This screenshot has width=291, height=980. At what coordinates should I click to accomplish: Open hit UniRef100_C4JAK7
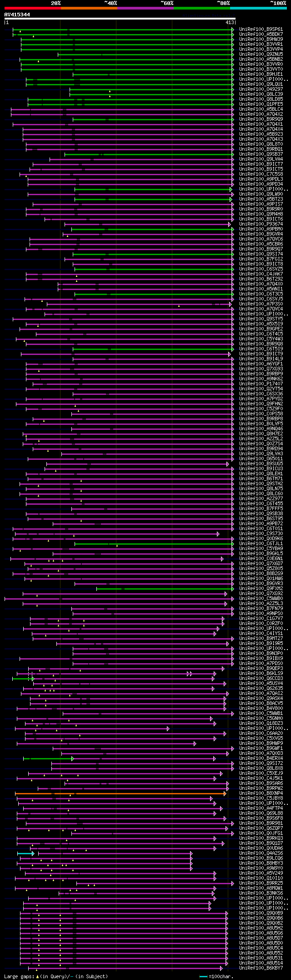[x=261, y=274]
